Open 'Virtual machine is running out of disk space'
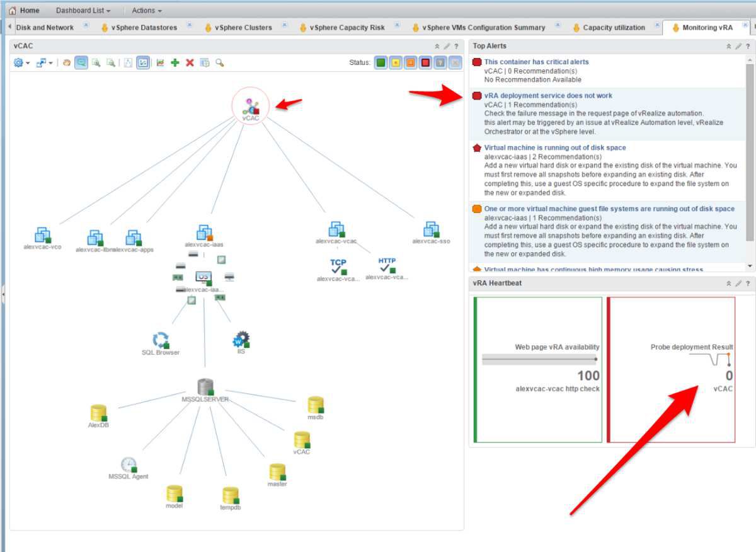Image resolution: width=756 pixels, height=552 pixels. 555,147
